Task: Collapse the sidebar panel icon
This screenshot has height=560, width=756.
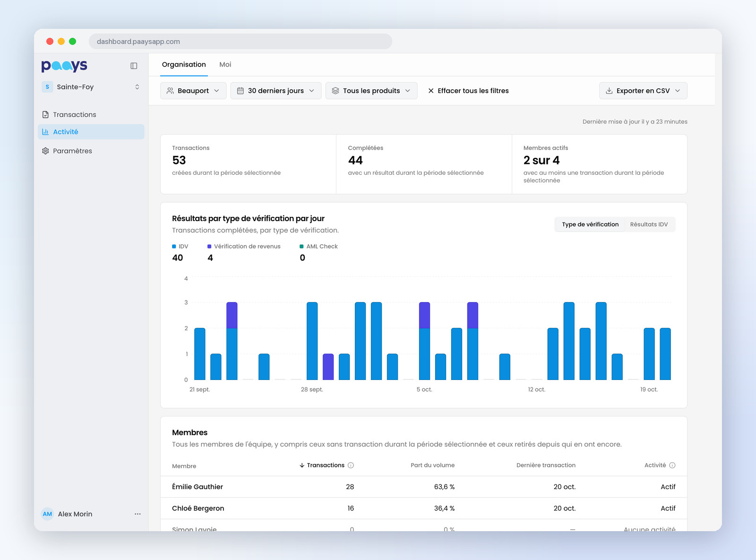Action: coord(134,66)
